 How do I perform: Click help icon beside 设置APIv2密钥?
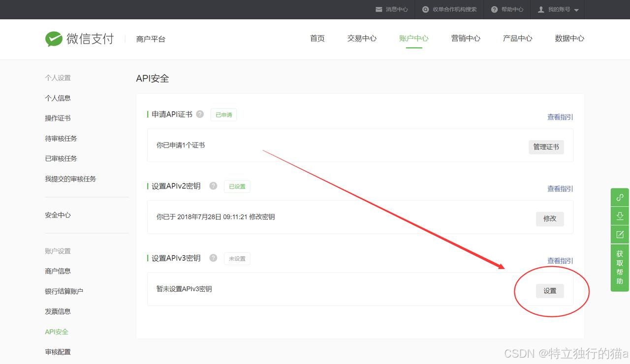[213, 186]
